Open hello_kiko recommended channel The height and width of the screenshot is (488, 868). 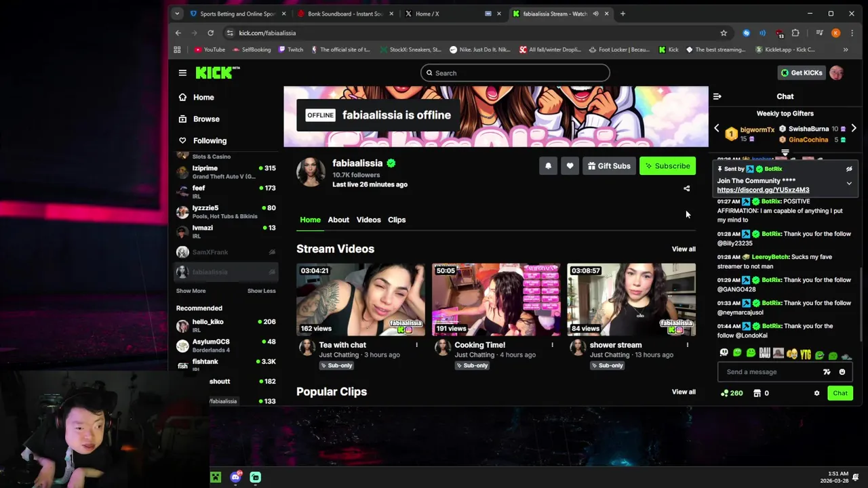pos(226,326)
